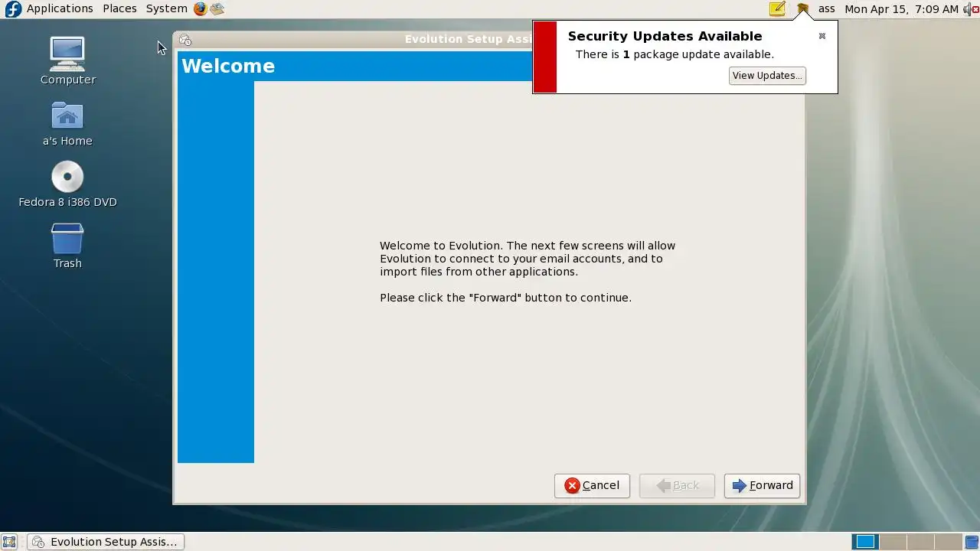Select the Computer desktop icon

point(67,60)
